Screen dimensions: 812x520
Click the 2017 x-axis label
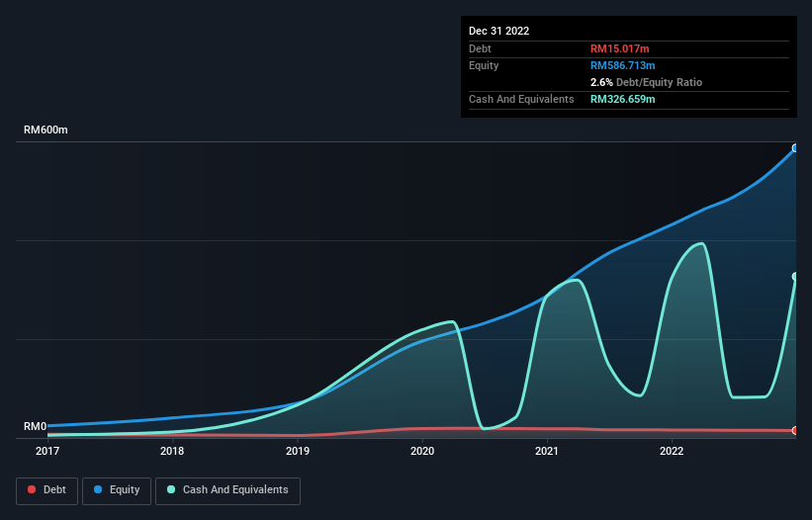47,451
